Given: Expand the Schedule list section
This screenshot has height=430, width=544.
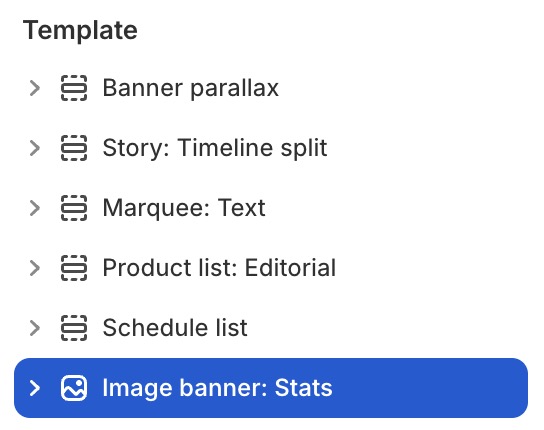Looking at the screenshot, I should pos(35,328).
